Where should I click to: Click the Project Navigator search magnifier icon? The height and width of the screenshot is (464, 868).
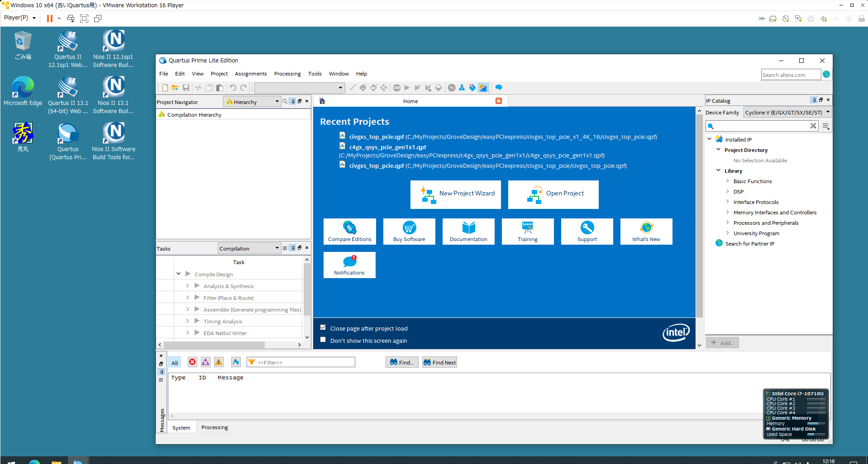(285, 101)
